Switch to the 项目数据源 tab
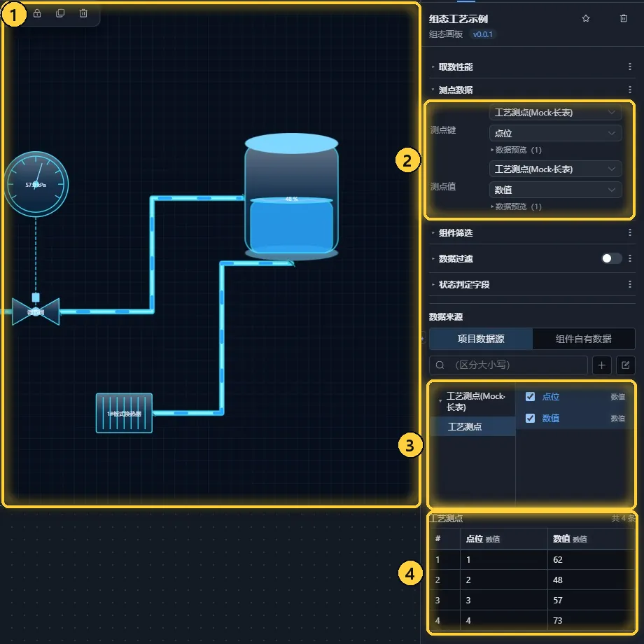This screenshot has width=644, height=644. [x=481, y=339]
